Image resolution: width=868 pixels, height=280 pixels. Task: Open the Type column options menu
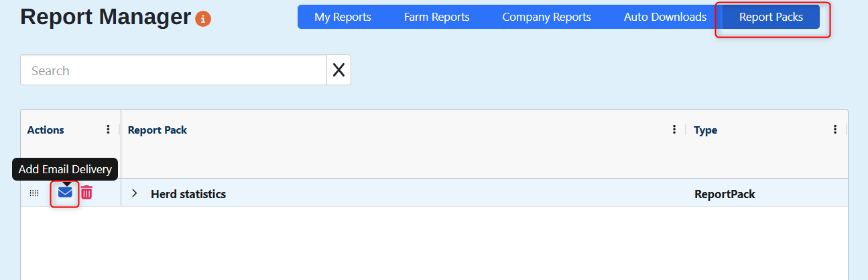tap(835, 130)
